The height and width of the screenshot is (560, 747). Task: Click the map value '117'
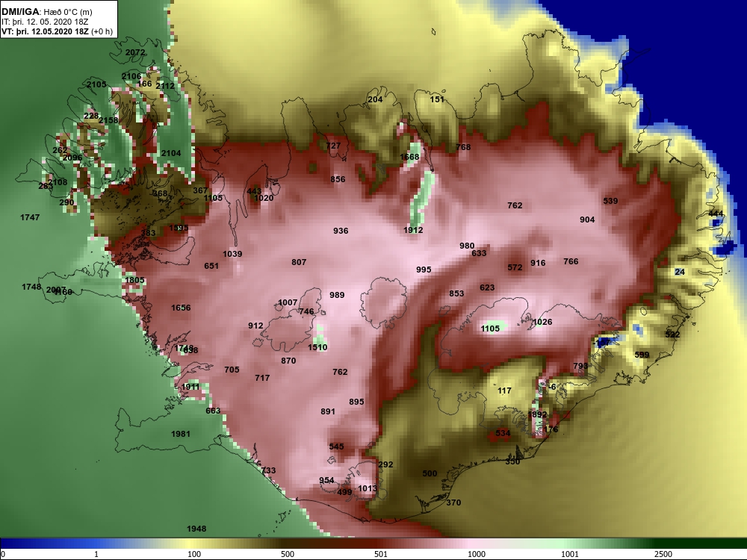click(504, 391)
